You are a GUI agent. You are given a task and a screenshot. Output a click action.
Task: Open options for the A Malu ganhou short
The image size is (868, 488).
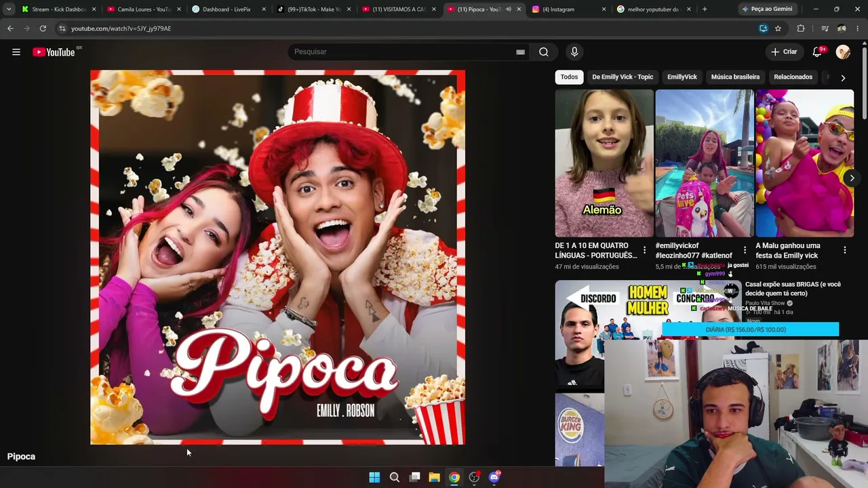pos(845,251)
